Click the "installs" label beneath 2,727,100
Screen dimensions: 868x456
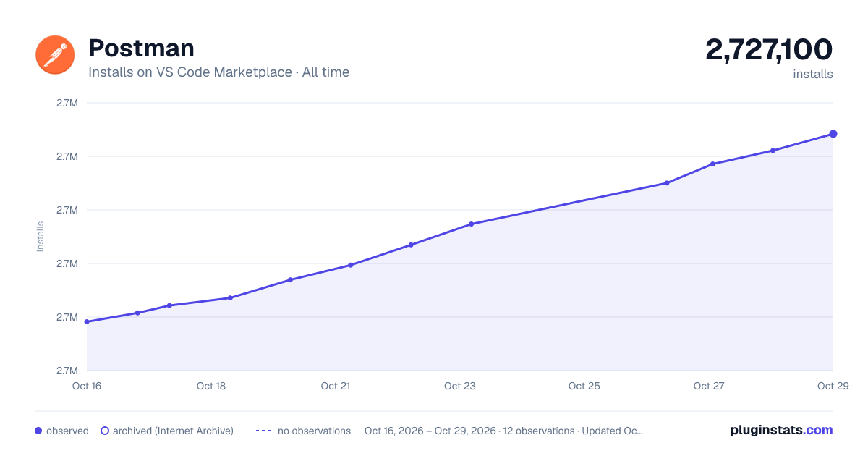pyautogui.click(x=813, y=74)
